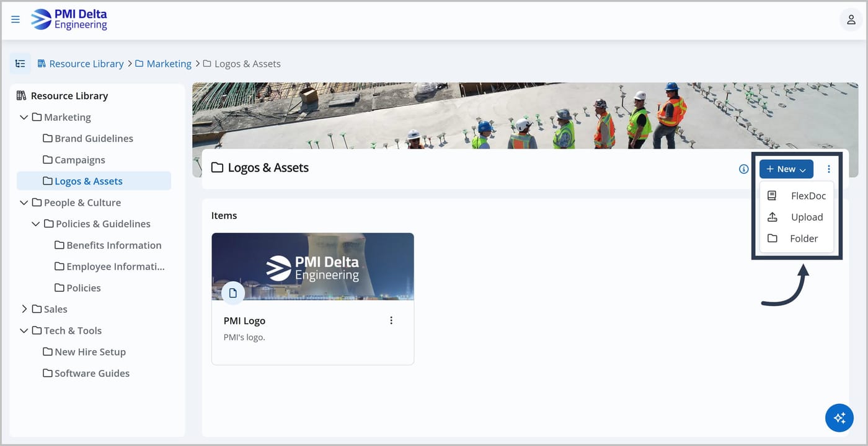Click the Logos & Assets page title

(x=268, y=167)
